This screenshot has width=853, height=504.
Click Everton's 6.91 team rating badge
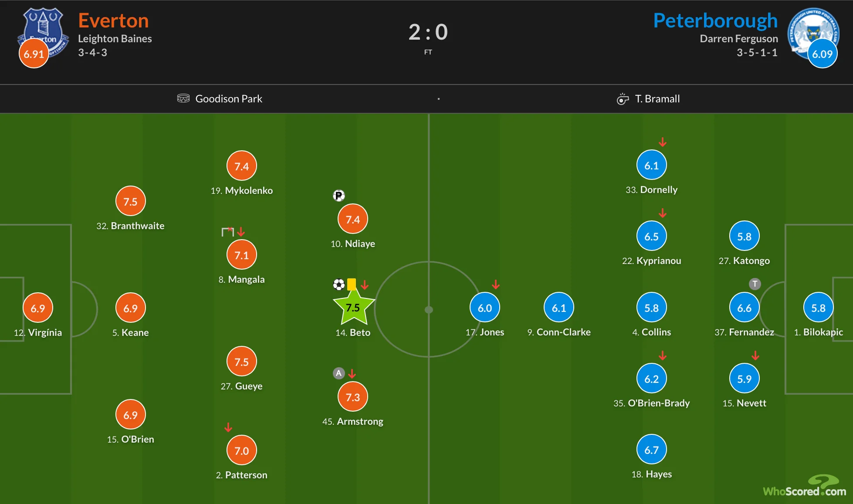pyautogui.click(x=34, y=54)
